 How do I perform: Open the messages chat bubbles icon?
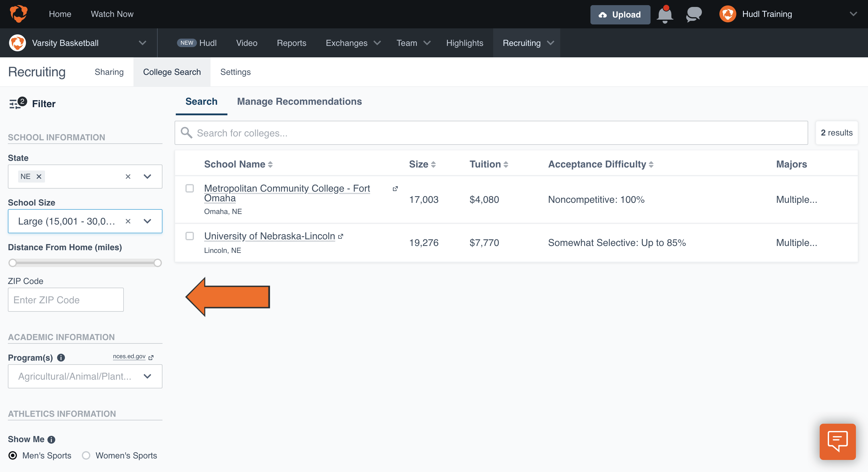[x=693, y=14]
